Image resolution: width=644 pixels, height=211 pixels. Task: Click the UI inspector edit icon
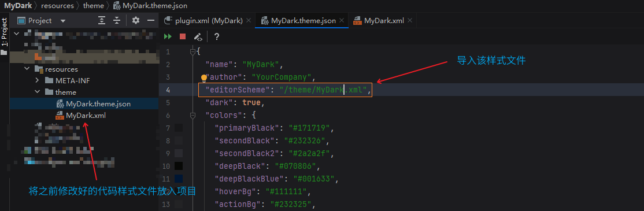tap(198, 36)
